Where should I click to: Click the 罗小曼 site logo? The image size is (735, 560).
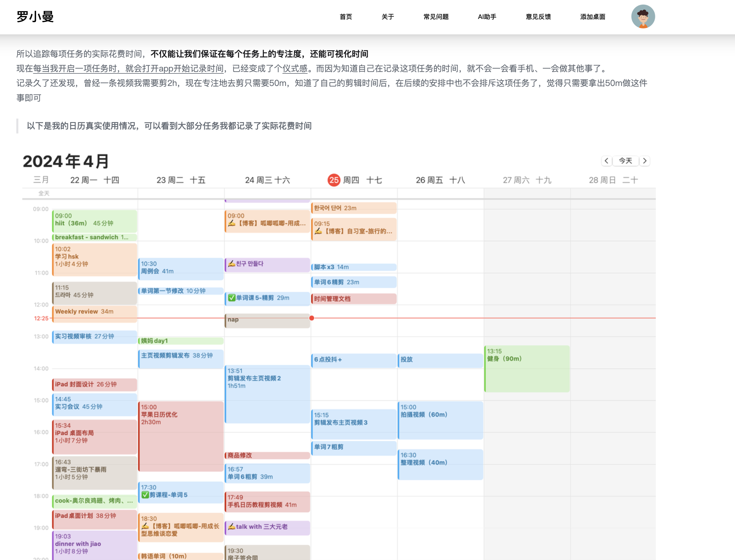pos(35,17)
